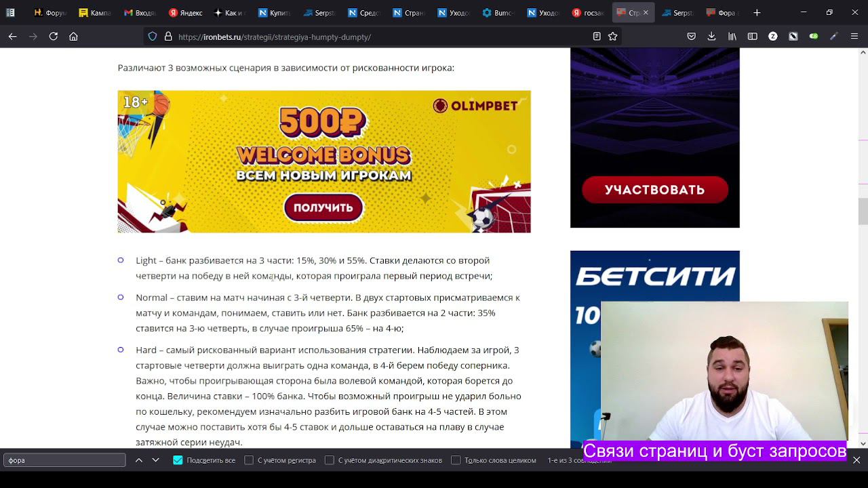Click the webcam video overlay of speaker

[724, 371]
